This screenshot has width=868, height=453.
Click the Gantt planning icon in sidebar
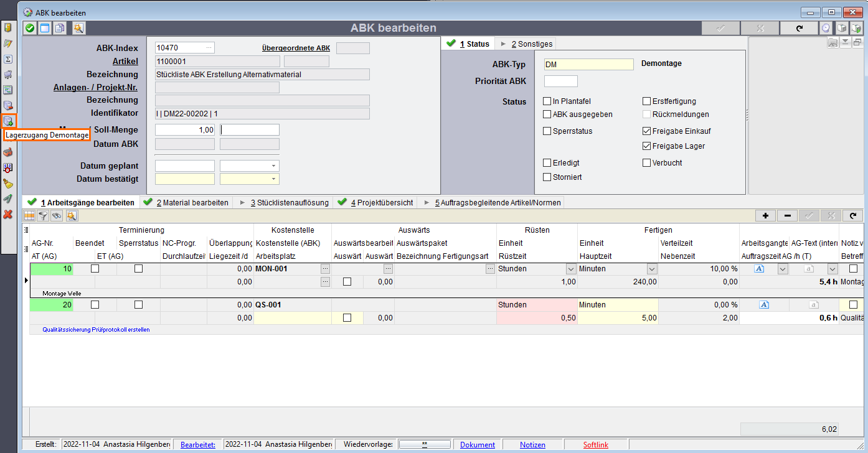[8, 90]
